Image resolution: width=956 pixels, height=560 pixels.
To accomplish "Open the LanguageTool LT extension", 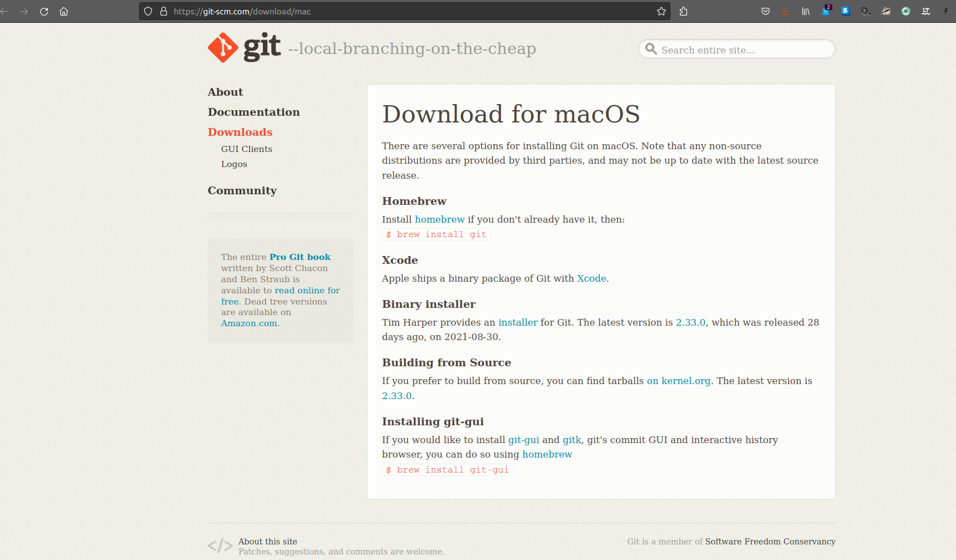I will point(926,11).
